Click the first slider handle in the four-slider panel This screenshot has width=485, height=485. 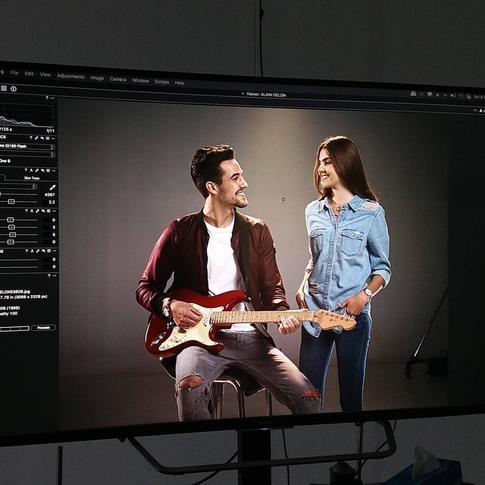pos(10,220)
